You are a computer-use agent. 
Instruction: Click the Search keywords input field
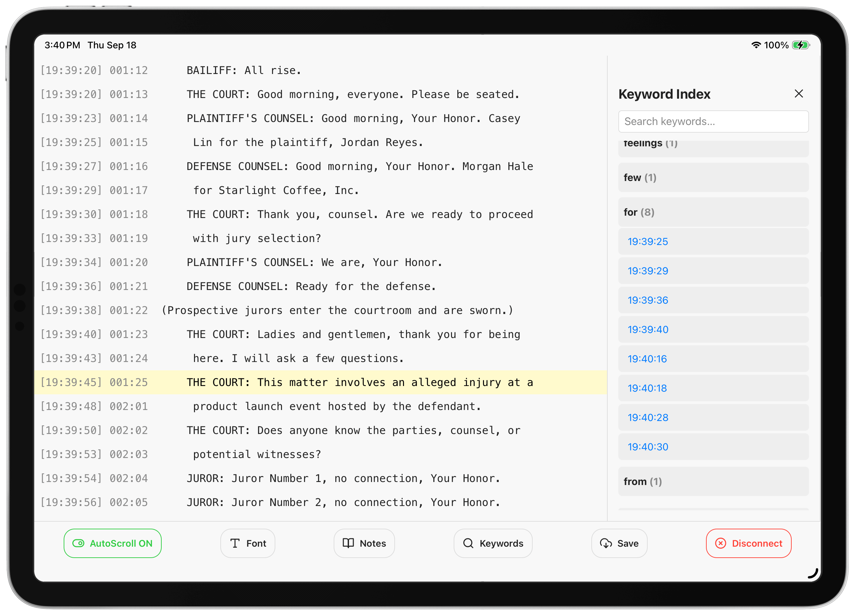pos(713,121)
